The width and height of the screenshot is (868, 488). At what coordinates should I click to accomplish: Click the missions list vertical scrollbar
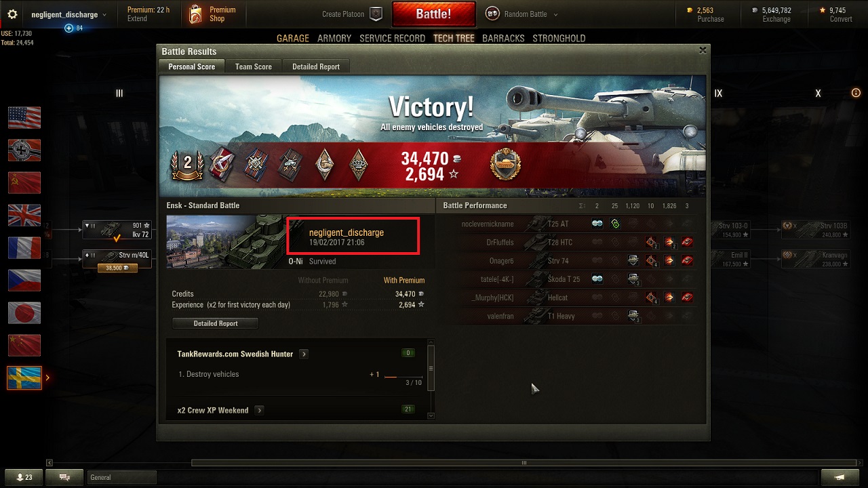coord(431,368)
